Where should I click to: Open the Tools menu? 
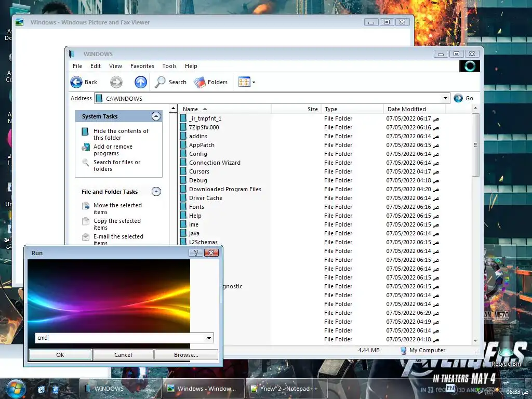tap(169, 66)
